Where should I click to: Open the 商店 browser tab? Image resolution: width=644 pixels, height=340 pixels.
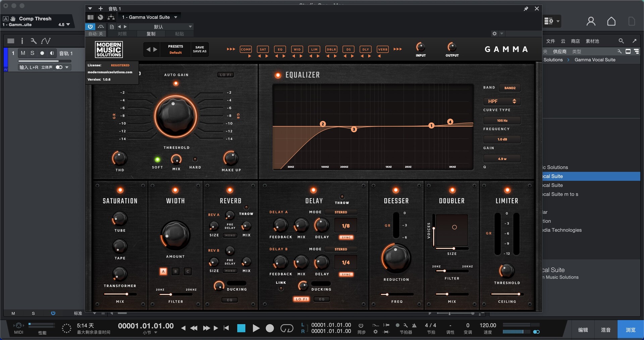tap(575, 41)
